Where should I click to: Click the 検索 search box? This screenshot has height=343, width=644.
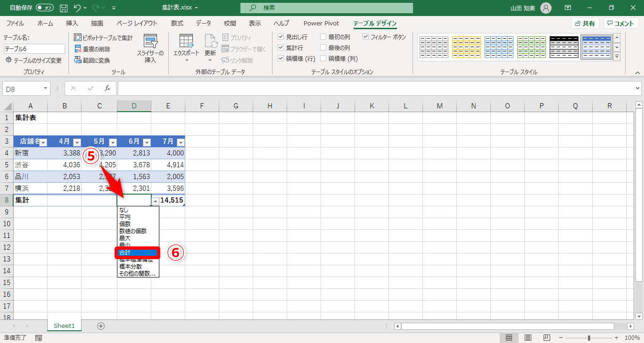(326, 8)
